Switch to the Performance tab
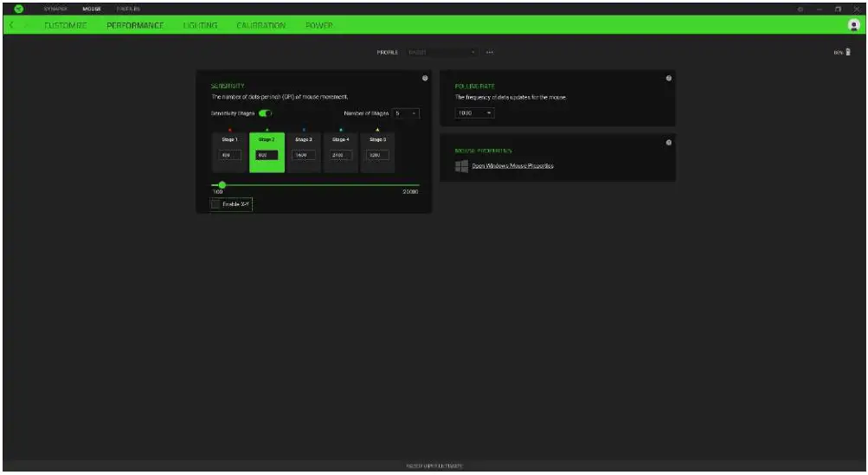This screenshot has height=475, width=868. tap(135, 25)
